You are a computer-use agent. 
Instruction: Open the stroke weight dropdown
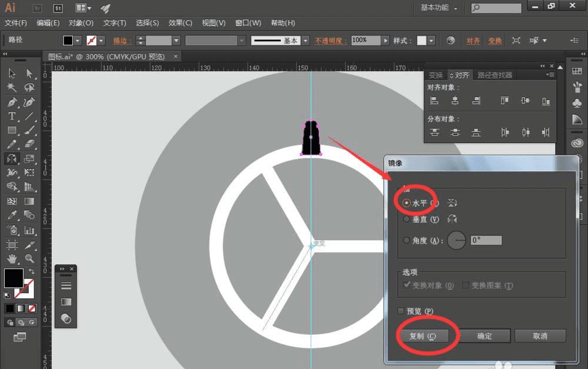pyautogui.click(x=176, y=40)
